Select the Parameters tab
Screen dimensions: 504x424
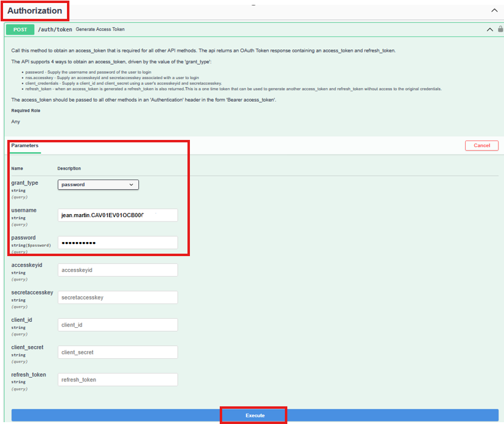point(25,146)
